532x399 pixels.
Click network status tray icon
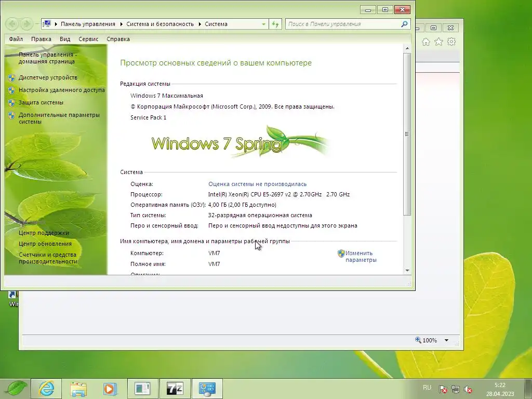(x=455, y=389)
